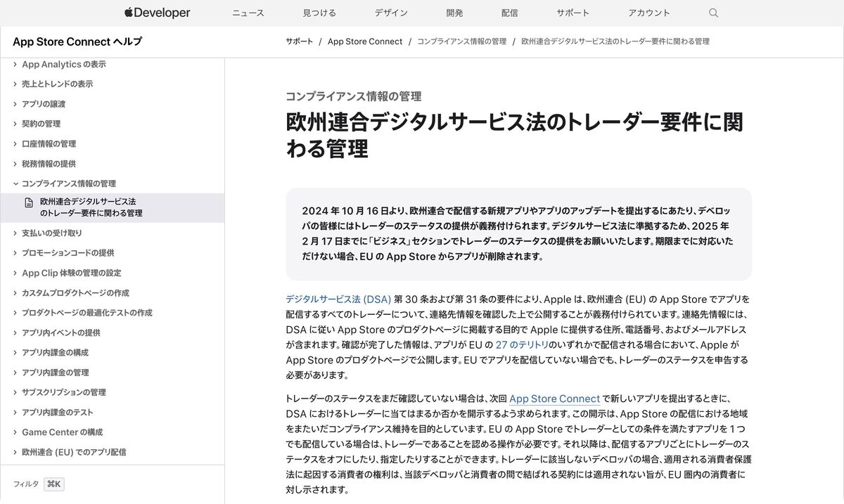This screenshot has height=504, width=844.
Task: Open the 開発 menu item
Action: (454, 13)
